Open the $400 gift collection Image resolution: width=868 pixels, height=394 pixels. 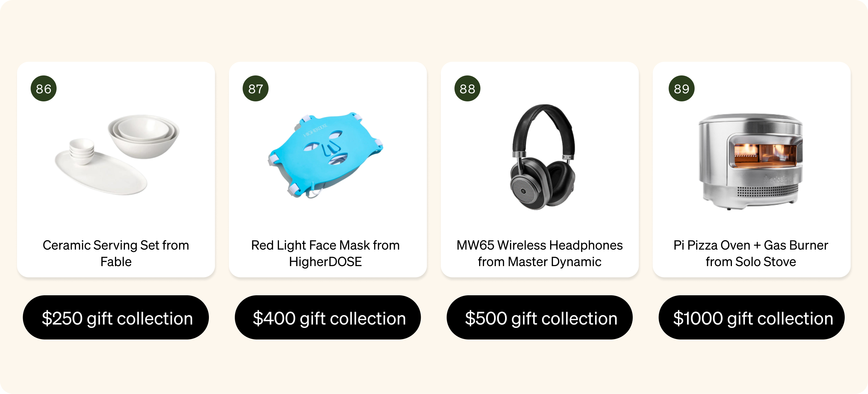[x=328, y=317]
